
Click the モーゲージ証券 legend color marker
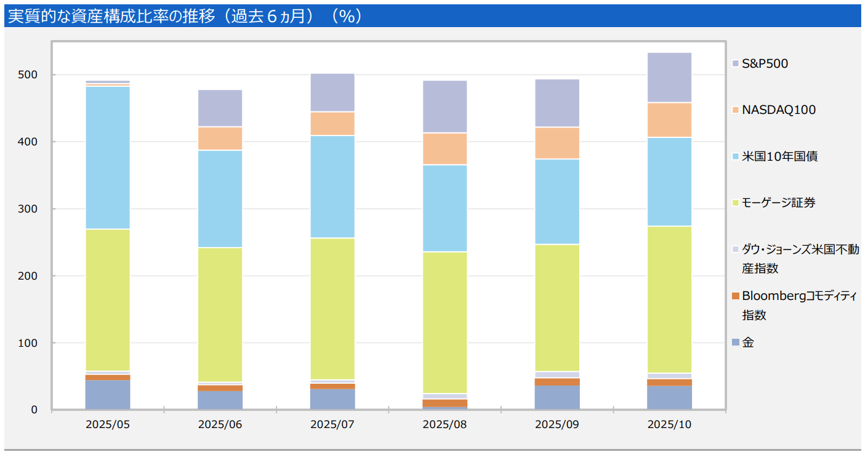[736, 203]
